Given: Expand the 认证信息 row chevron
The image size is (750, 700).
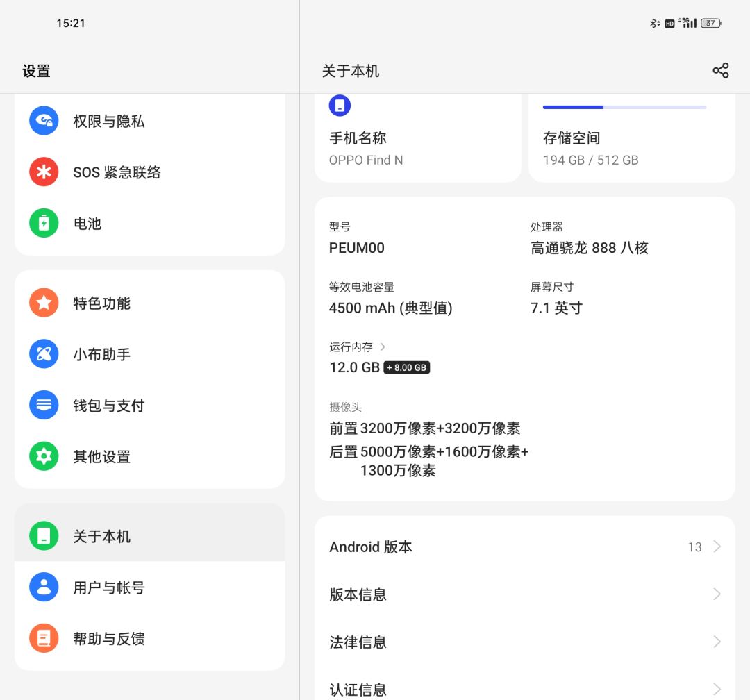Looking at the screenshot, I should pos(717,690).
